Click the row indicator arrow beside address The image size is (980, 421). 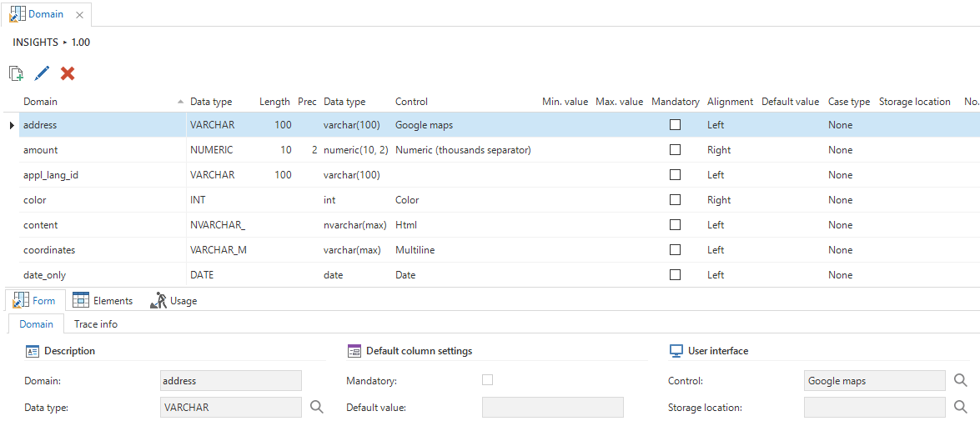pos(11,125)
